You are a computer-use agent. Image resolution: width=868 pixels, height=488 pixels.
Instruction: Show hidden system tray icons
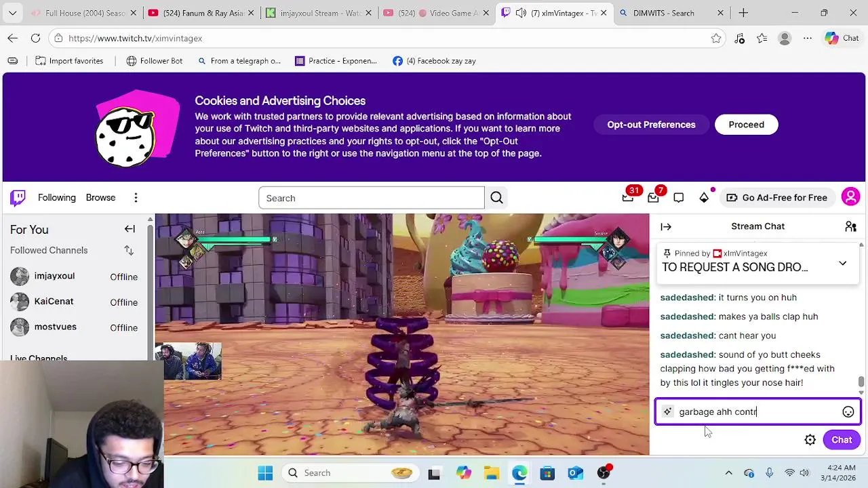point(728,473)
